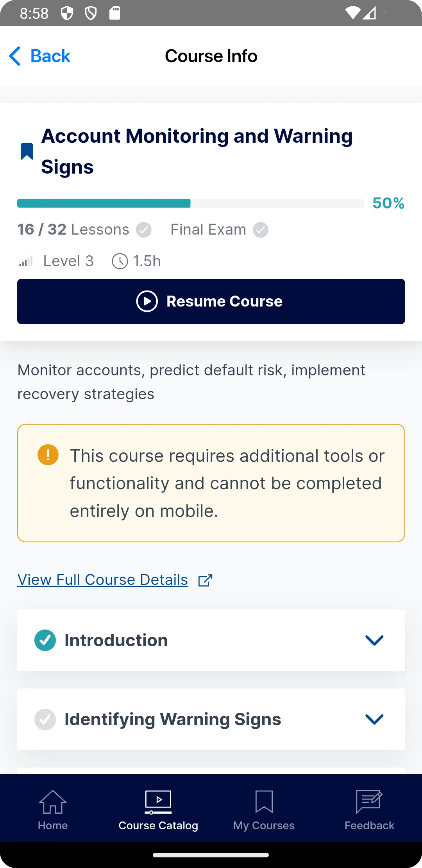This screenshot has width=422, height=868.
Task: Click grey checkmark of Identifying Warning Signs
Action: coord(45,719)
